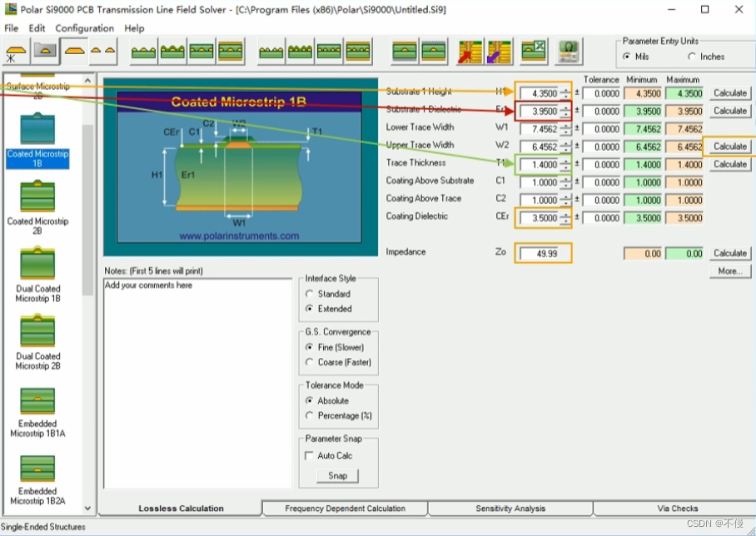Image resolution: width=756 pixels, height=536 pixels.
Task: Click the Upper Trace Width W2 stepper
Action: 565,146
